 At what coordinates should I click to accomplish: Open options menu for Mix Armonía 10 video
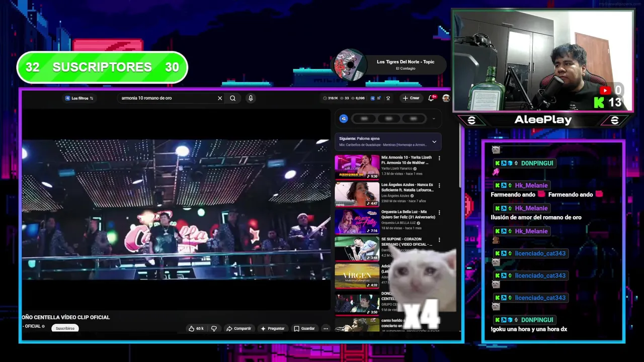click(x=439, y=158)
